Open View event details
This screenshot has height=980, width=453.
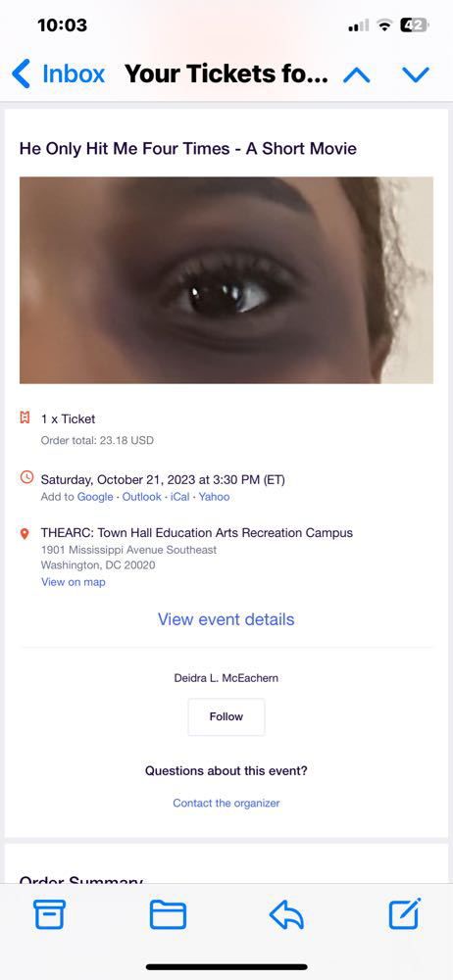226,619
